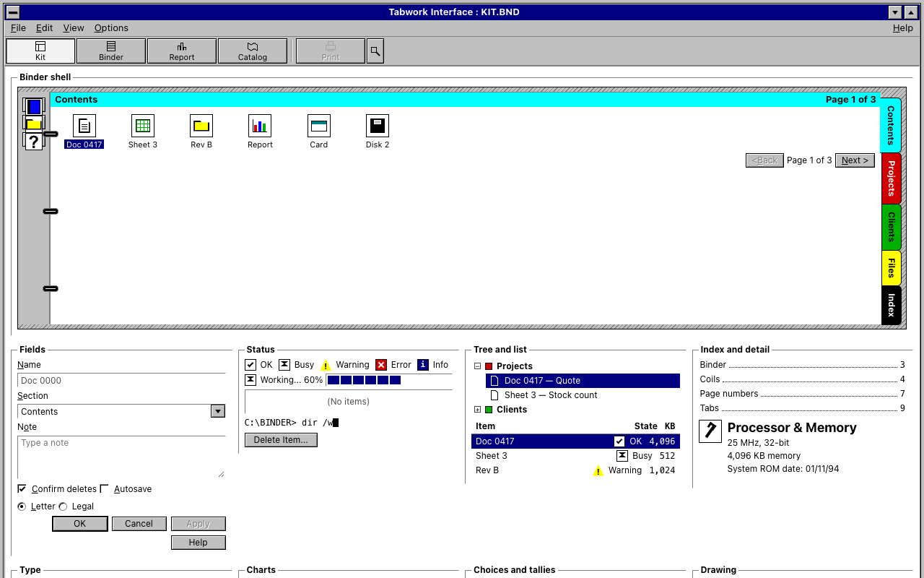Switch to the Files binder tab
Viewport: 924px width, 578px height.
tap(892, 268)
